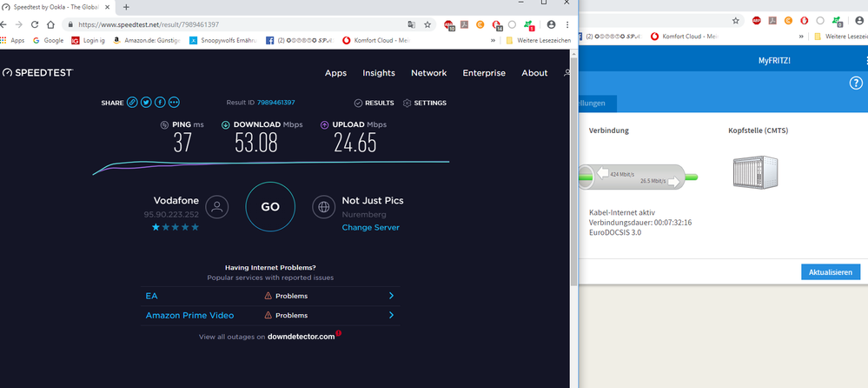868x388 pixels.
Task: Click the DOWNLOAD result value 53.08
Action: click(255, 143)
